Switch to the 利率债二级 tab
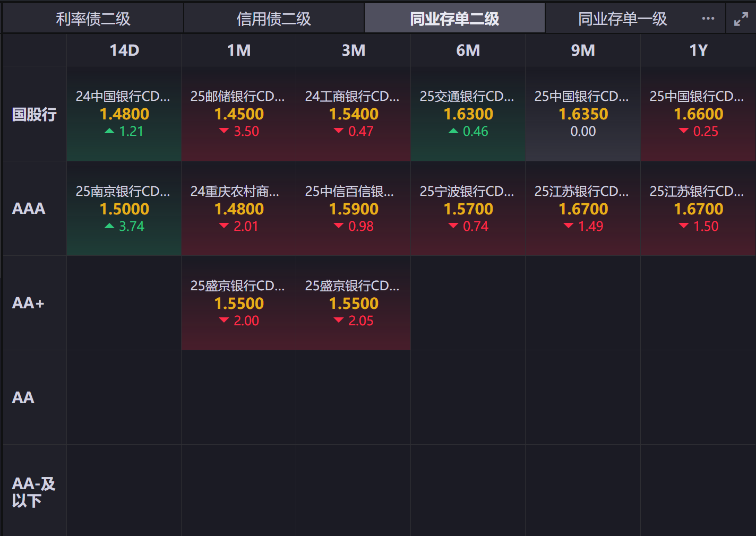Viewport: 756px width, 536px height. (x=93, y=19)
